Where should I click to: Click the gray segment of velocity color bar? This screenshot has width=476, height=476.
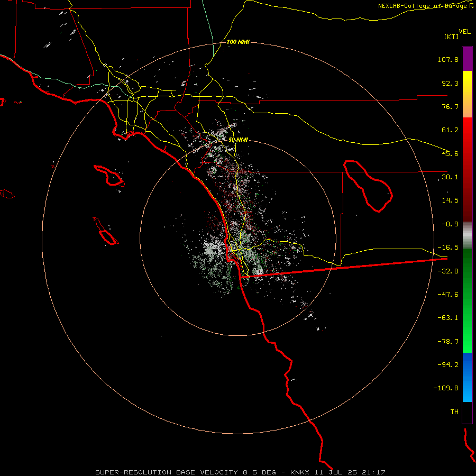[467, 235]
